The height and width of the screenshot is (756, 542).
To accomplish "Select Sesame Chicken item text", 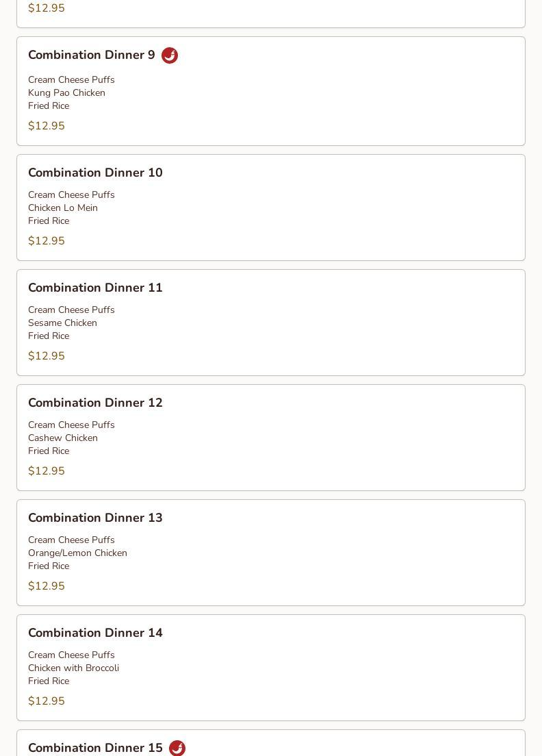I will pos(62,323).
